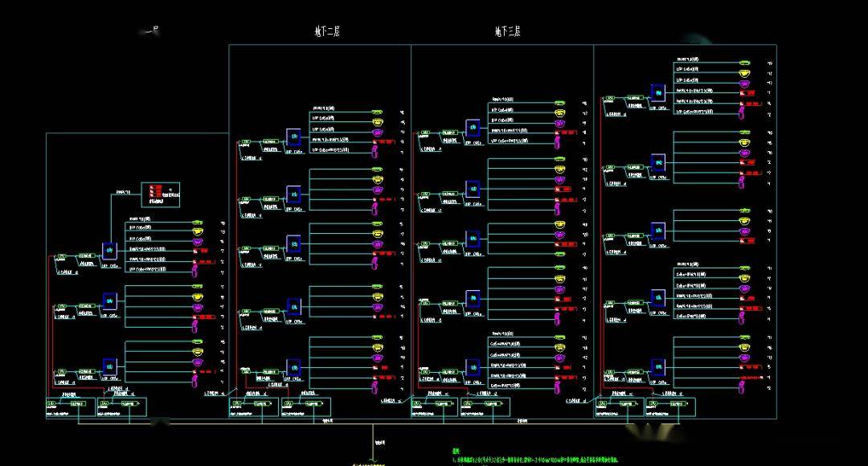Click the partially hidden floor label at top-left
Viewport: 868px width, 466px height.
coord(149,31)
